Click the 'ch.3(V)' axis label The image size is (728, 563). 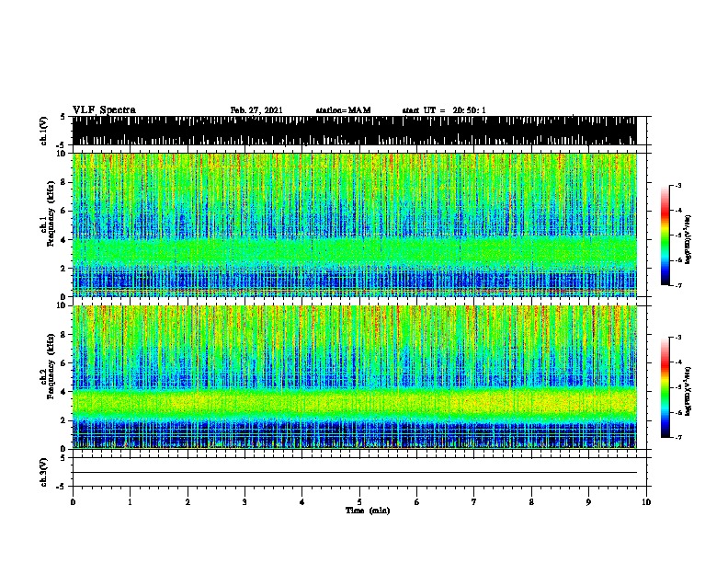pyautogui.click(x=44, y=473)
